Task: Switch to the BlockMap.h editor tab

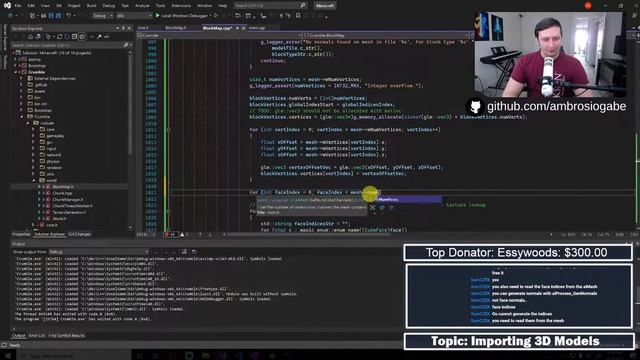Action: 176,28
